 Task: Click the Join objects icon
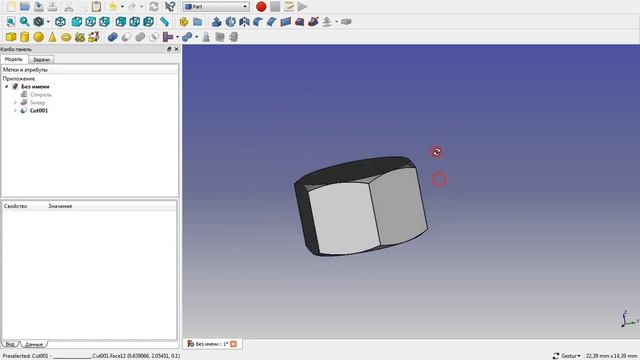coord(168,37)
